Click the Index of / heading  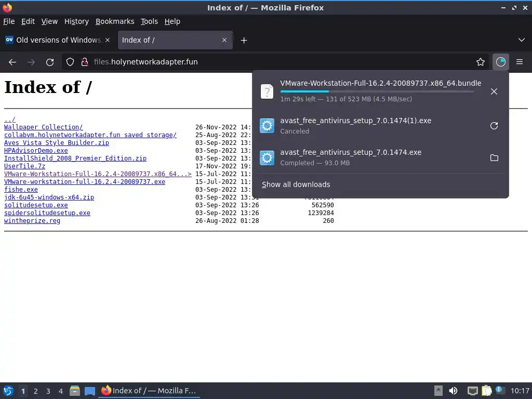(x=48, y=87)
